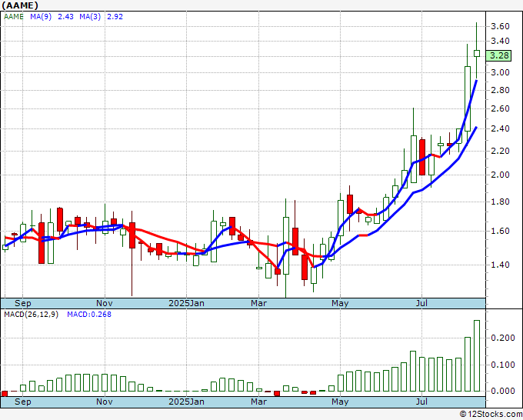
Task: Click Jul on the MACD panel time axis
Action: (421, 402)
